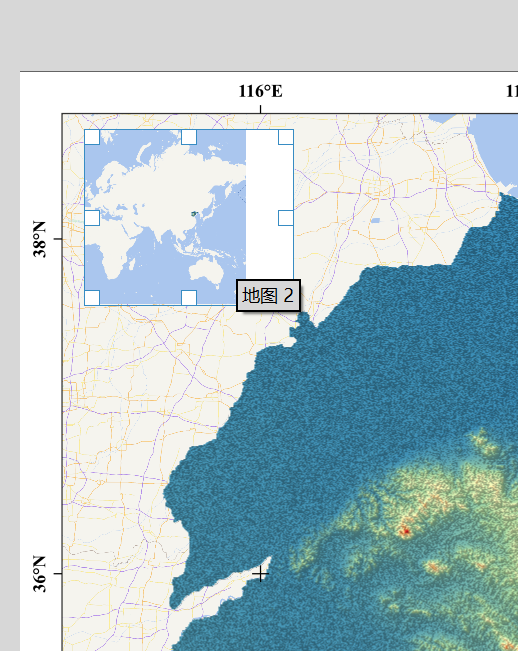Screen dimensions: 518x651
Task: Select the world overview inset map frame
Action: click(x=189, y=218)
